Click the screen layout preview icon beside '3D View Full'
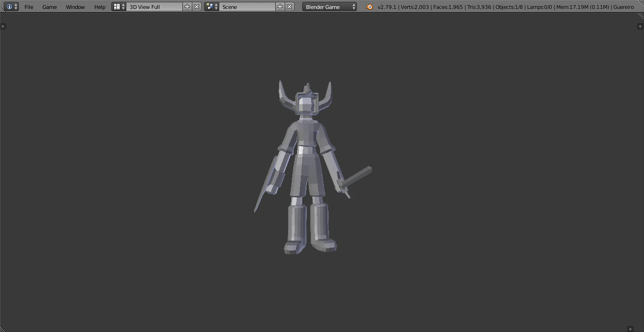 116,7
